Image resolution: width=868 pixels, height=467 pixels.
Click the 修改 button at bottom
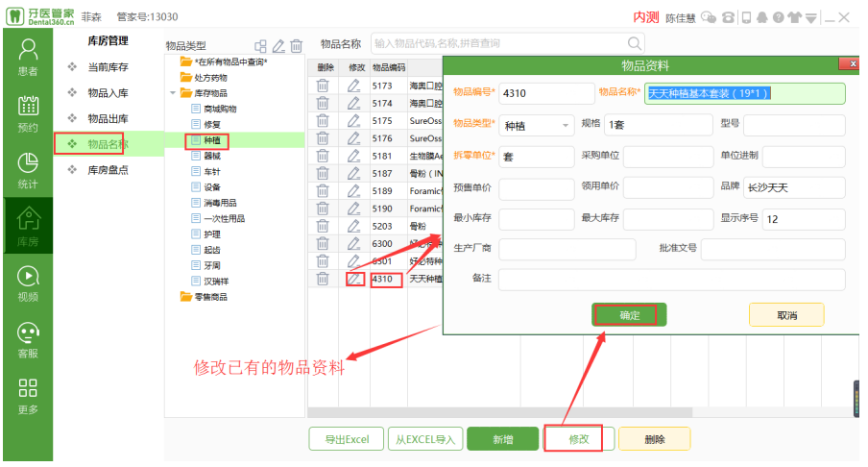(x=579, y=439)
